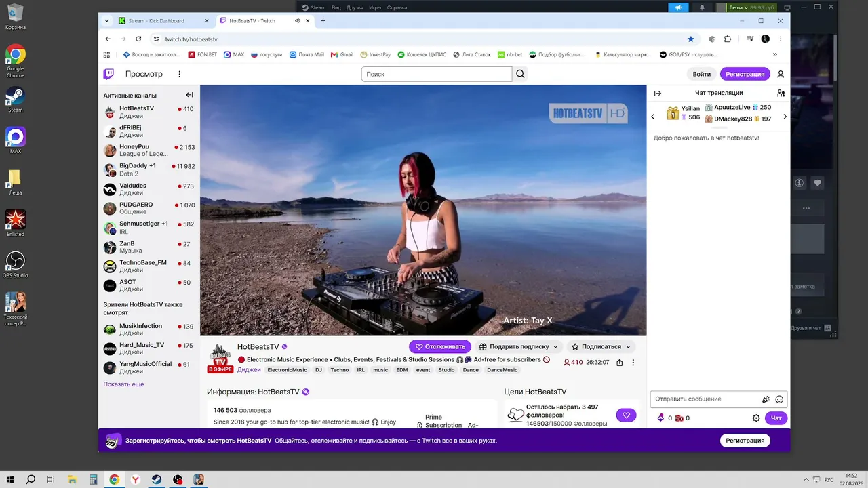Open the Chrome apps grid in bookmarks bar
This screenshot has width=868, height=488.
pyautogui.click(x=106, y=54)
